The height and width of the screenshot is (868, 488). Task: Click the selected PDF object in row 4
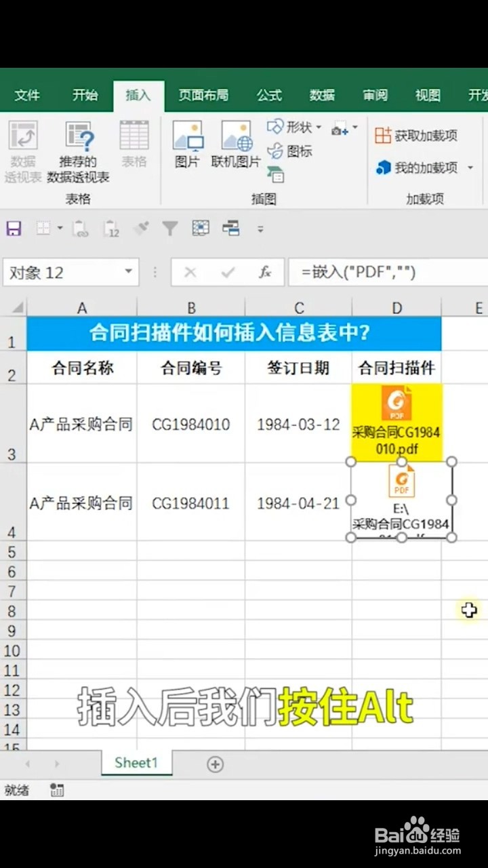[x=402, y=500]
